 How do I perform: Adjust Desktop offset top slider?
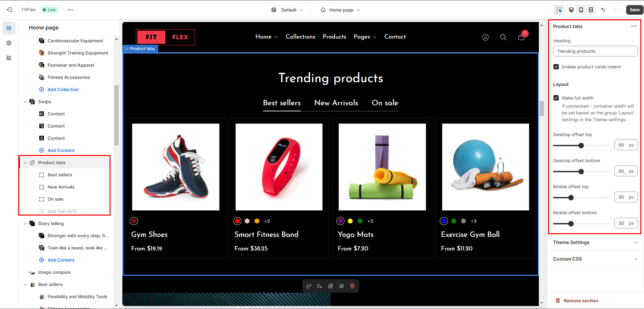(581, 146)
